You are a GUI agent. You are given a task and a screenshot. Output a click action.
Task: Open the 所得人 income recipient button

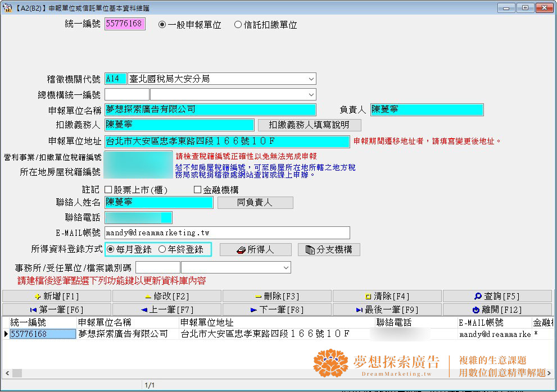pyautogui.click(x=255, y=249)
